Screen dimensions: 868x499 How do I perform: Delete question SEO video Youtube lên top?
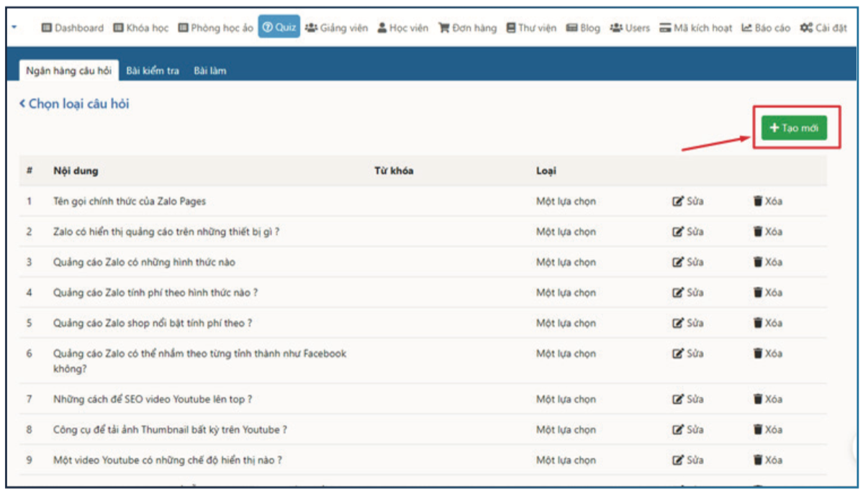[x=767, y=399]
